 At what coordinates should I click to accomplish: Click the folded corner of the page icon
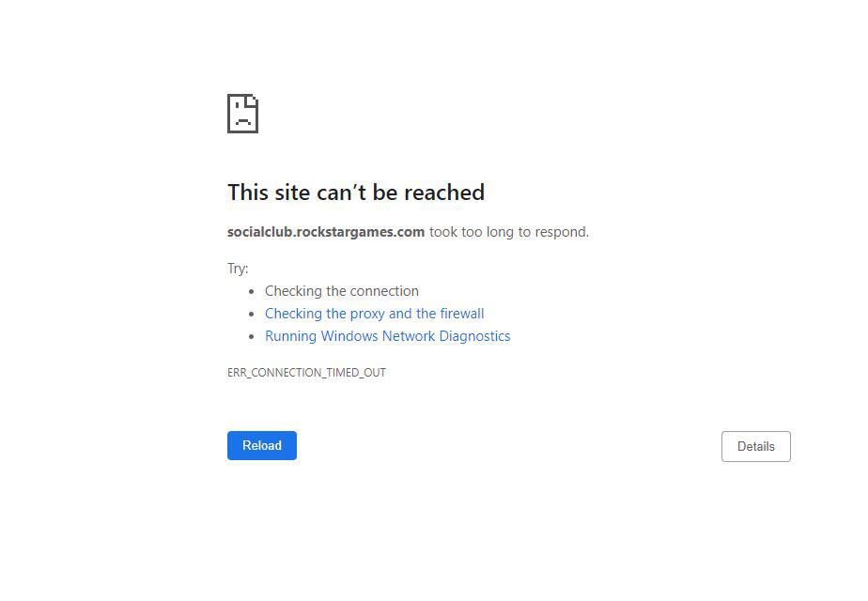click(253, 100)
